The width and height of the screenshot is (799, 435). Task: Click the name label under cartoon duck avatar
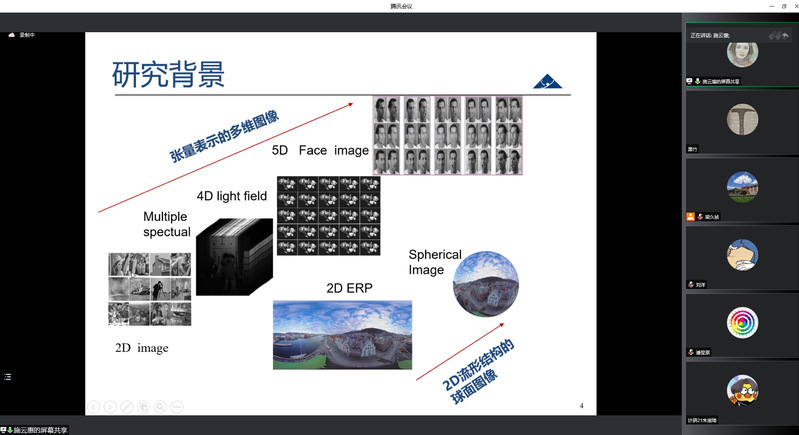pos(702,420)
